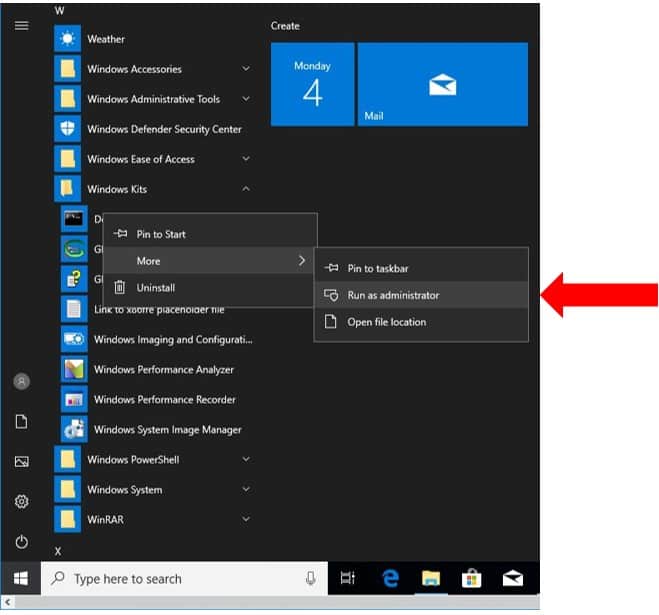This screenshot has height=615, width=659.
Task: Click the Windows Kits folder icon
Action: point(67,189)
